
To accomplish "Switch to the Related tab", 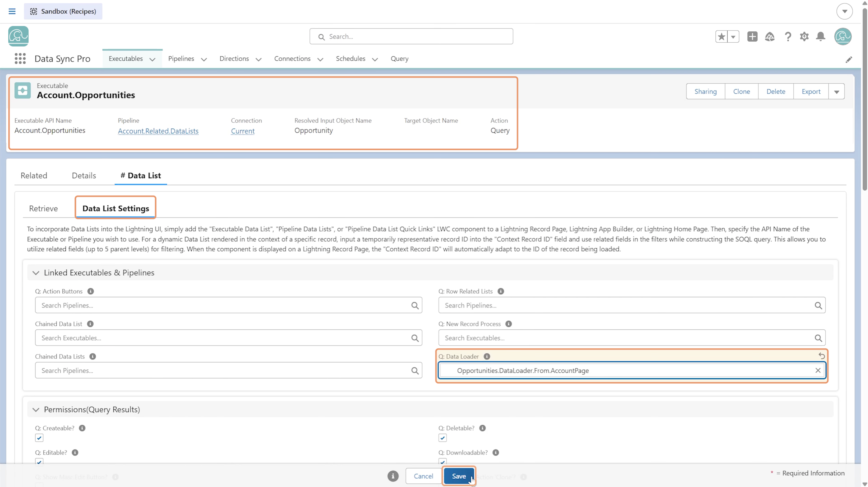I will click(34, 176).
